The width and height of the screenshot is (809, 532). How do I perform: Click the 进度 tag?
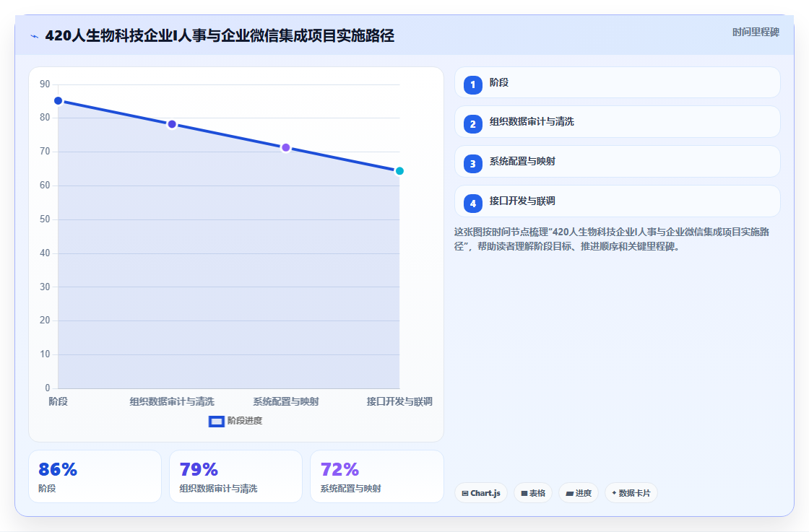pyautogui.click(x=579, y=493)
